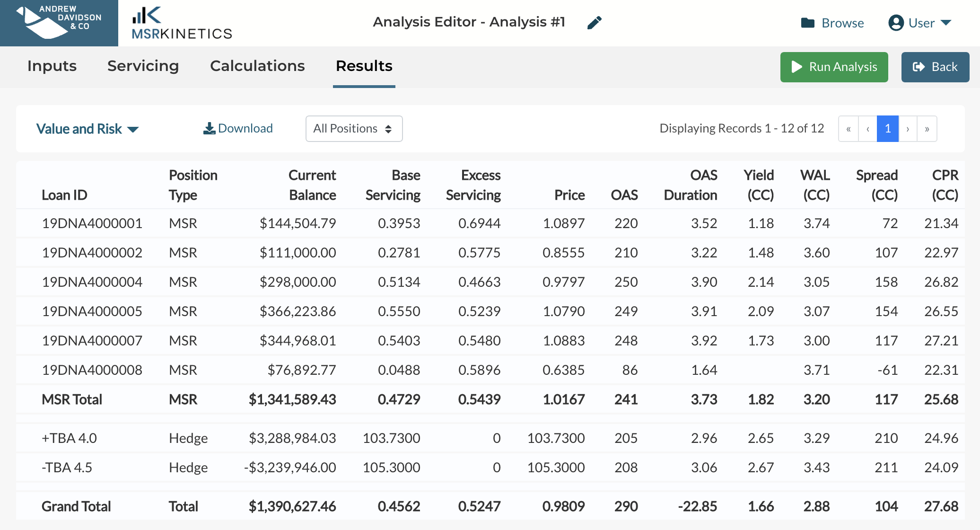
Task: Click price value 0.6385
Action: (x=563, y=370)
